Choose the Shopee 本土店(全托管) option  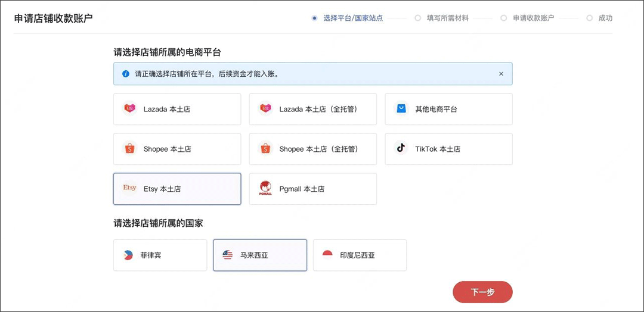(x=313, y=149)
